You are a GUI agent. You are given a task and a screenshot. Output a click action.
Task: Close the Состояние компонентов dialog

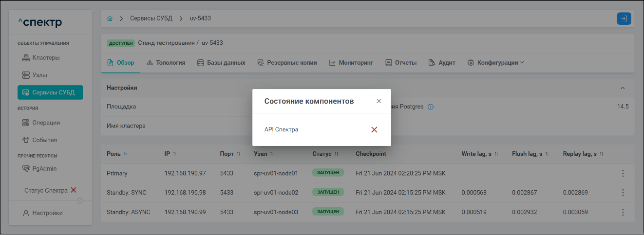[x=379, y=101]
